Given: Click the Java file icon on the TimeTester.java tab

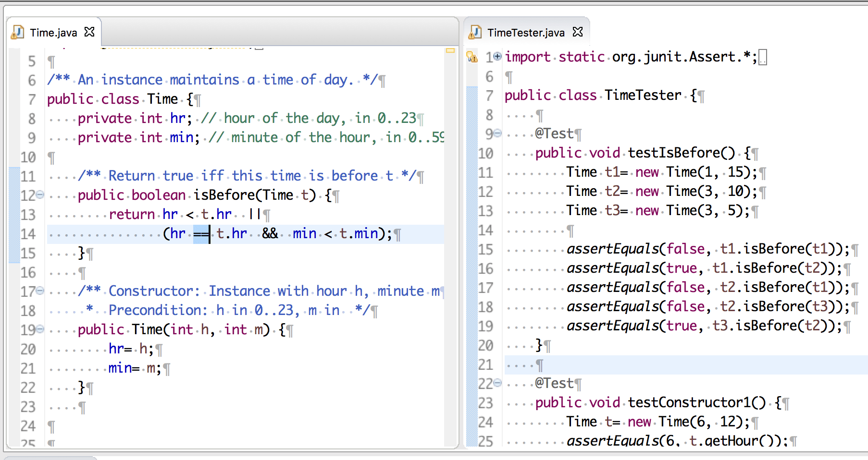Looking at the screenshot, I should [x=475, y=32].
